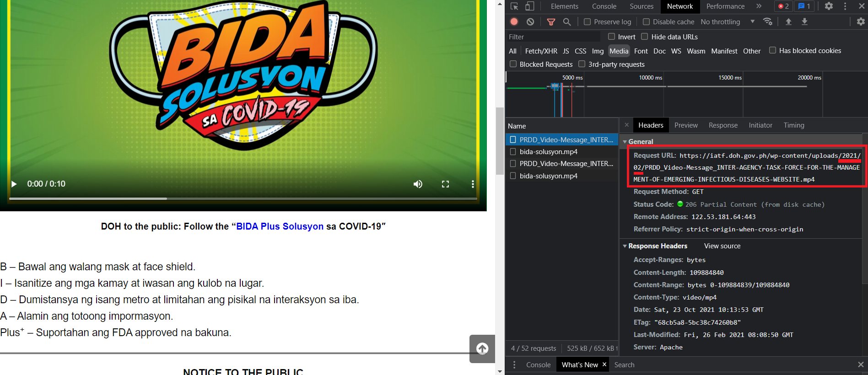The height and width of the screenshot is (375, 868).
Task: Open the video more options menu
Action: pos(473,184)
